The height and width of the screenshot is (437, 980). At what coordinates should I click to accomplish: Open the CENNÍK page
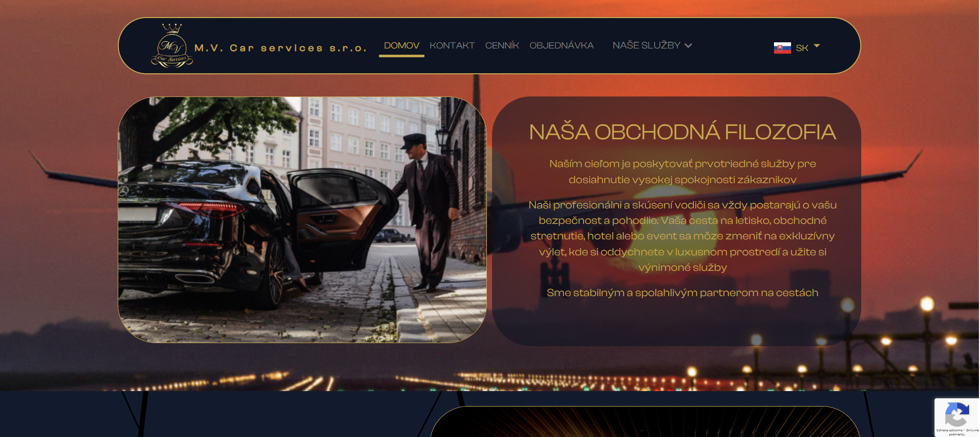click(x=502, y=45)
